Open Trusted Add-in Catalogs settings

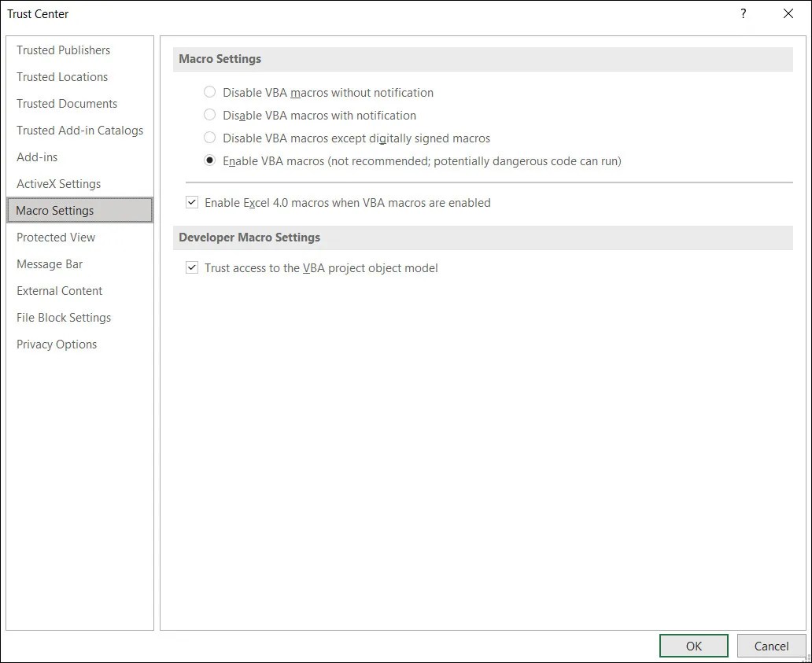pos(79,130)
